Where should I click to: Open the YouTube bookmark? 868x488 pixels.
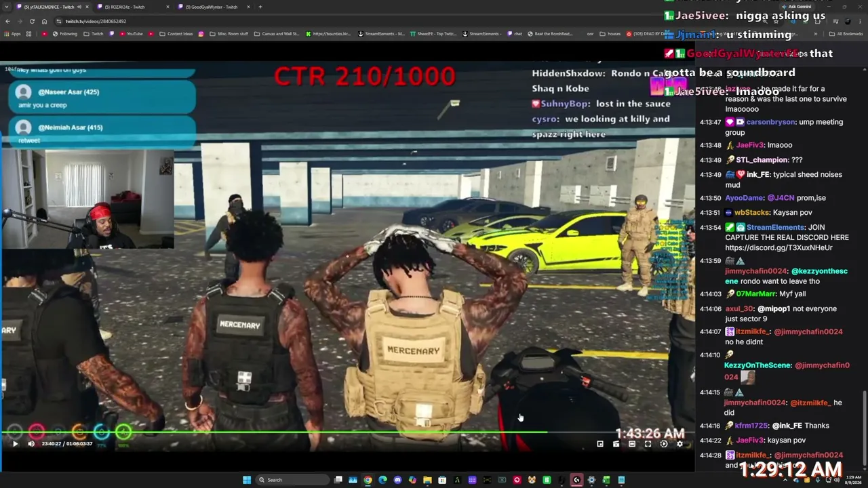131,34
